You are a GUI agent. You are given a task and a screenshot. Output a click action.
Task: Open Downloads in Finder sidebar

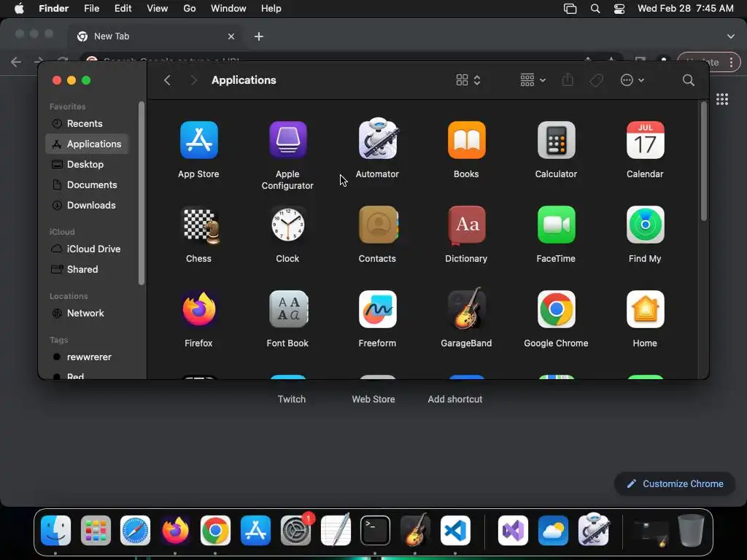(x=88, y=205)
